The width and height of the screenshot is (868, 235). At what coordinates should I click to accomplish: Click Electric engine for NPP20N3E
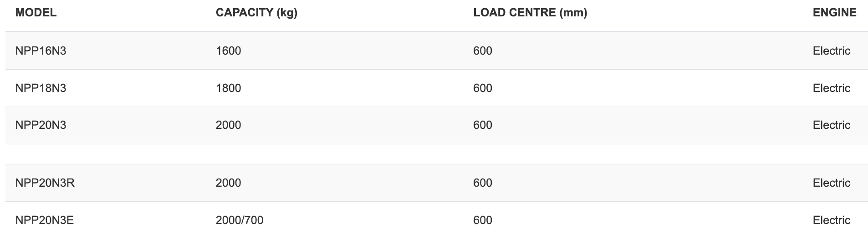pyautogui.click(x=832, y=220)
